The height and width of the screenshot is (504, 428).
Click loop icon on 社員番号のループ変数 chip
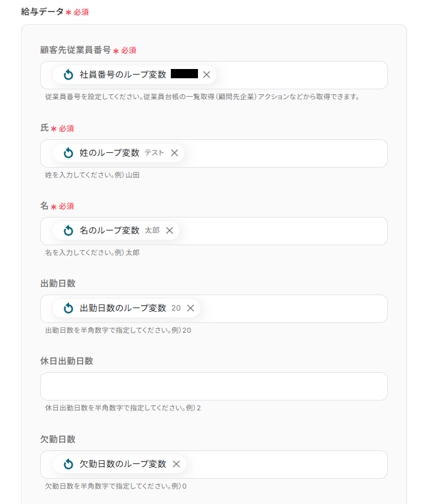click(68, 75)
